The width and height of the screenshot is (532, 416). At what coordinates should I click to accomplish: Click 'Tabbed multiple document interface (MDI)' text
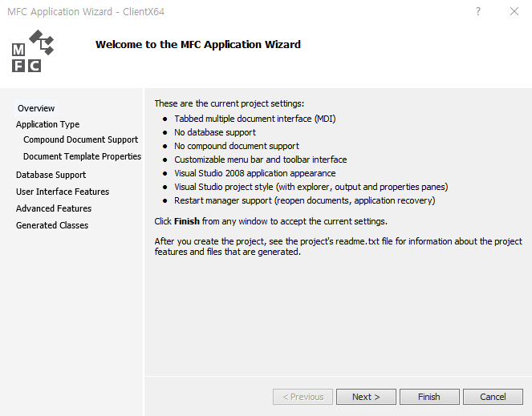(255, 119)
